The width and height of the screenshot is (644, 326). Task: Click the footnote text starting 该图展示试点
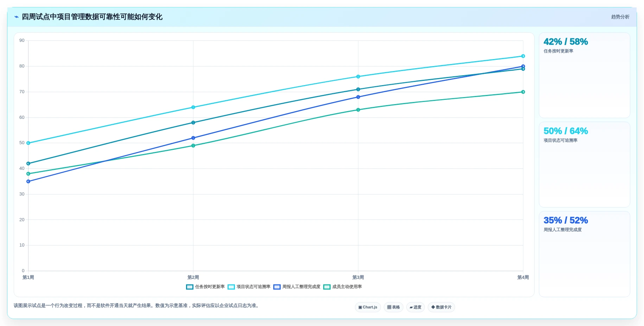[x=137, y=306]
